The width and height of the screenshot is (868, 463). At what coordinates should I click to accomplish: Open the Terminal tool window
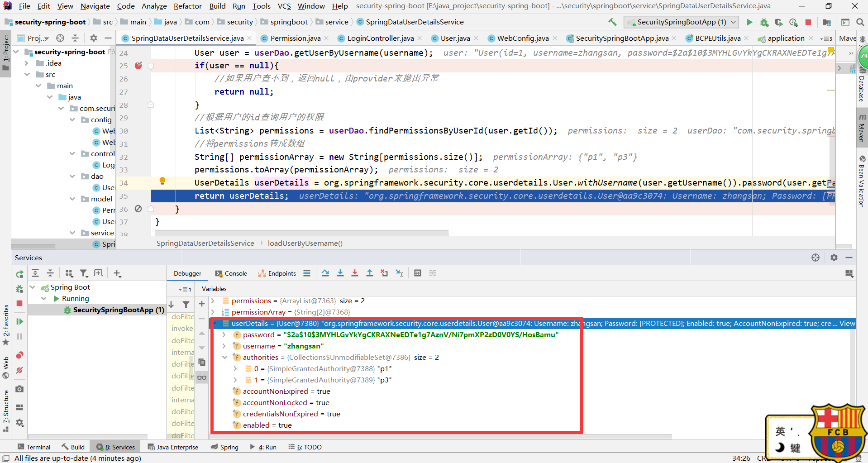point(34,447)
